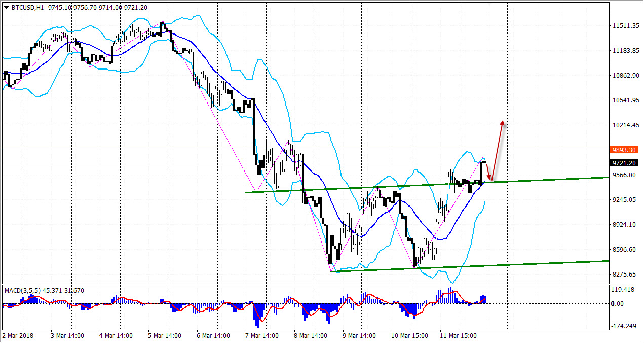Click the 10862.90 price axis label

tap(625, 76)
